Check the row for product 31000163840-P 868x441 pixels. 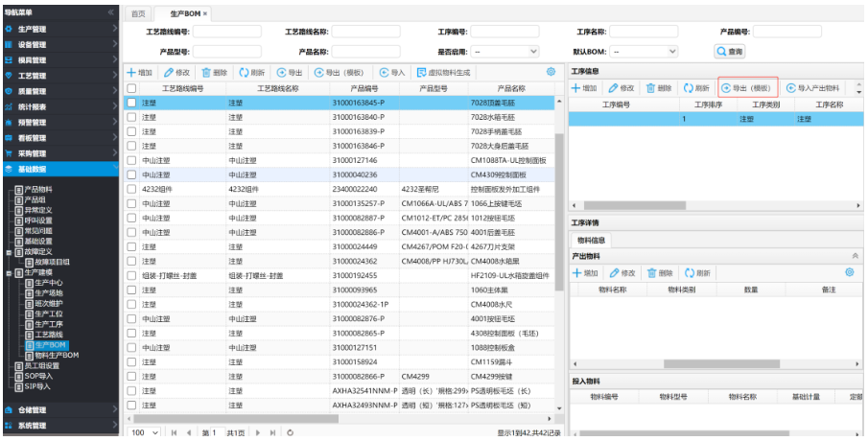click(131, 116)
